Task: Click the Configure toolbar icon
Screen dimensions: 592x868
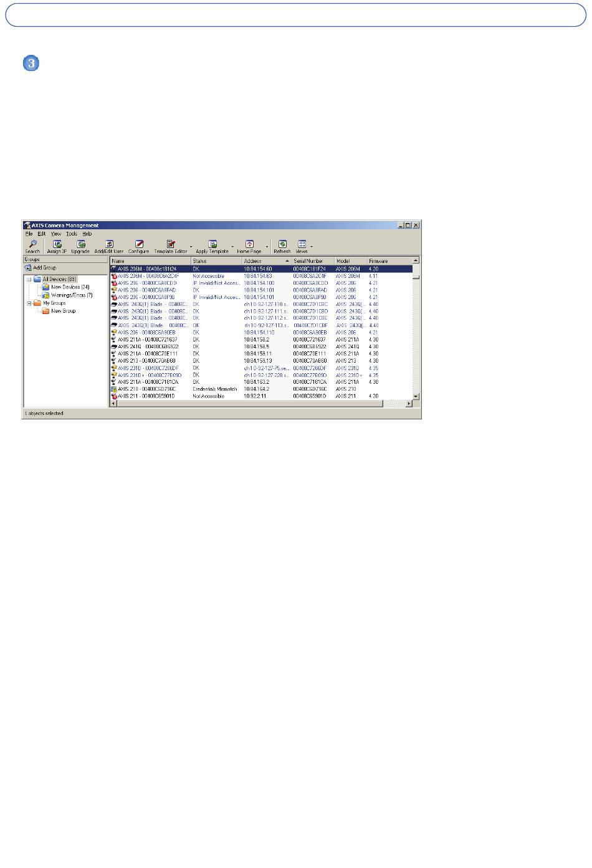Action: 139,247
